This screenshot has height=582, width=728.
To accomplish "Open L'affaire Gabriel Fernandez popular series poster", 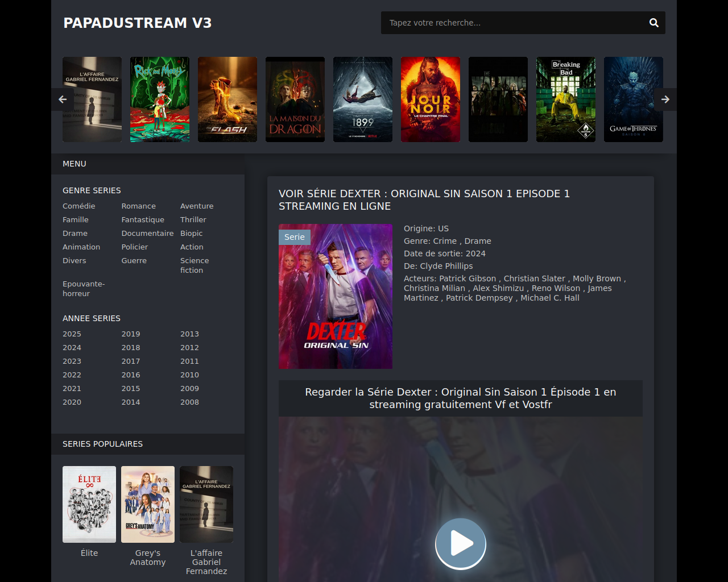I will (x=206, y=504).
